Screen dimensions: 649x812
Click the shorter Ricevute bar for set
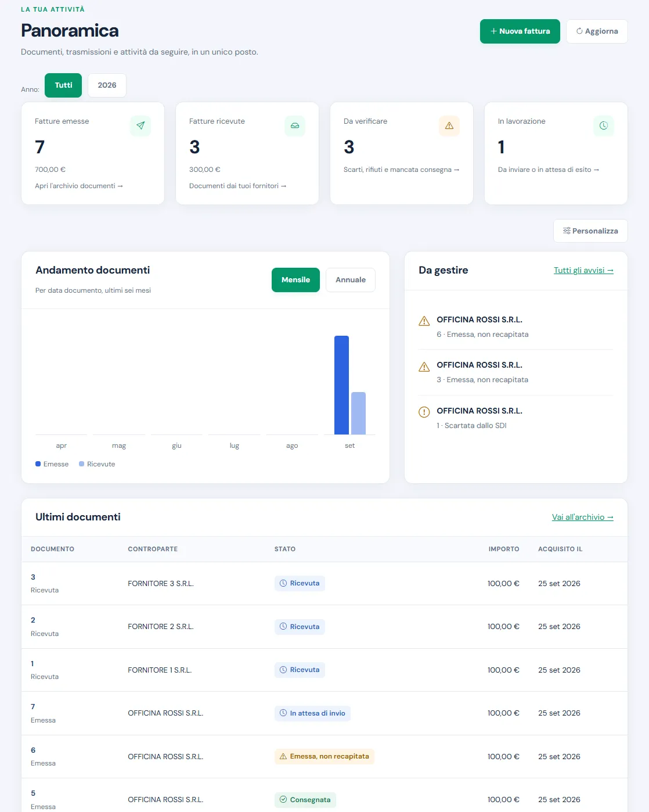pyautogui.click(x=358, y=414)
